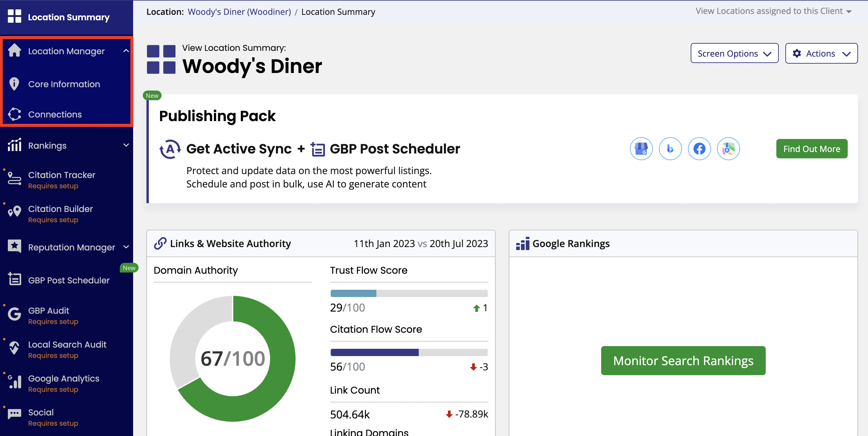The width and height of the screenshot is (868, 436).
Task: Click the Citation Tracker icon
Action: click(15, 178)
